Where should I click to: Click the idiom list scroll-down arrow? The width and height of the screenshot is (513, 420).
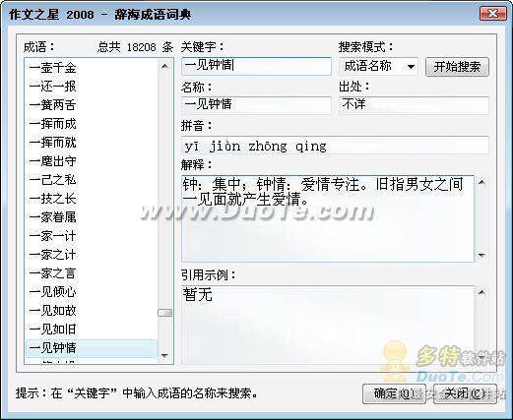165,355
